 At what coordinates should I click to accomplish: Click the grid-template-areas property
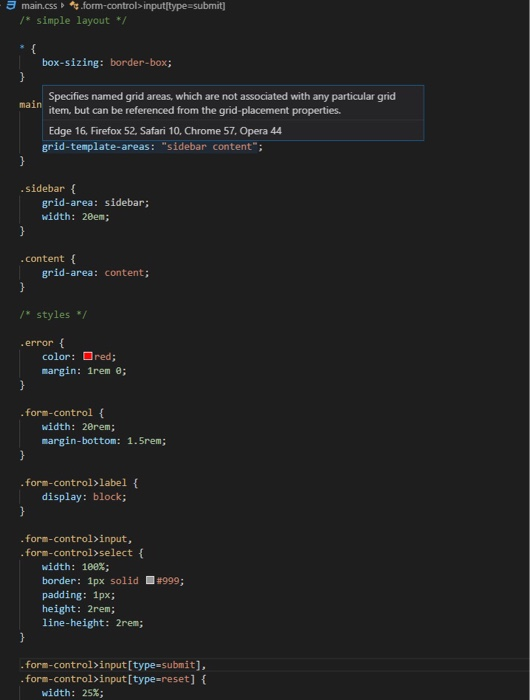coord(96,147)
